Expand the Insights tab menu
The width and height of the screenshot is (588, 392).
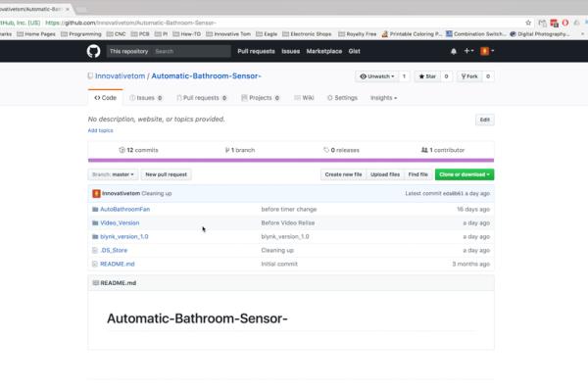click(x=383, y=98)
